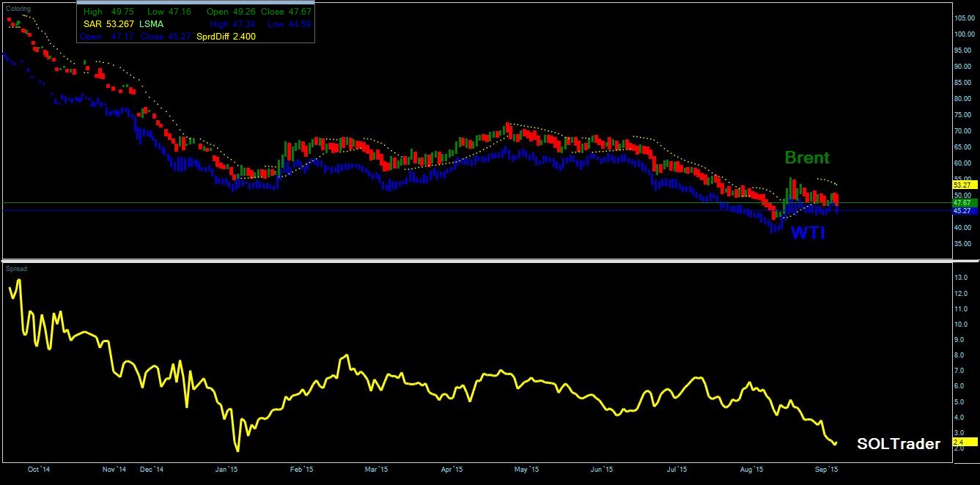Click 13.0 on the spread axis

[962, 278]
